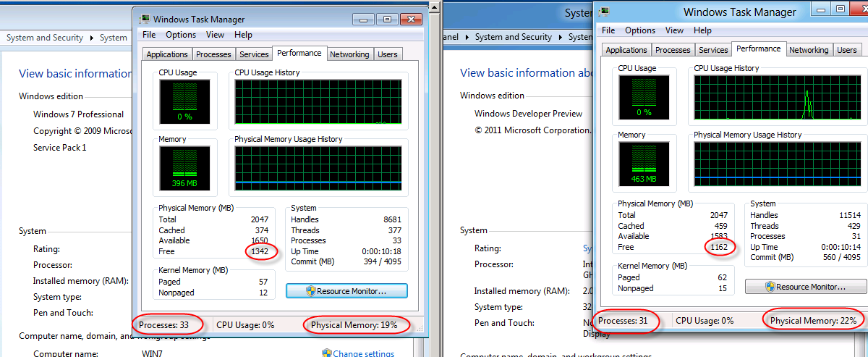Click Threads value 429 in right window
The width and height of the screenshot is (868, 357).
(854, 226)
